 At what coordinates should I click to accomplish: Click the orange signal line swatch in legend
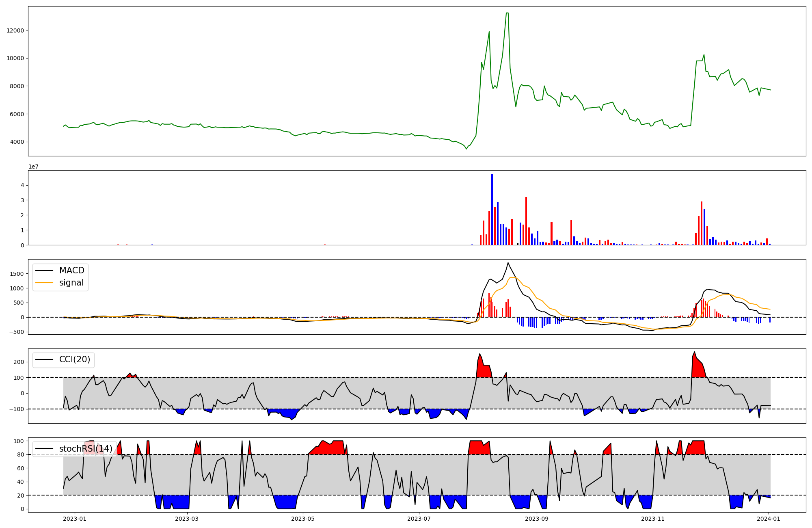pos(44,283)
